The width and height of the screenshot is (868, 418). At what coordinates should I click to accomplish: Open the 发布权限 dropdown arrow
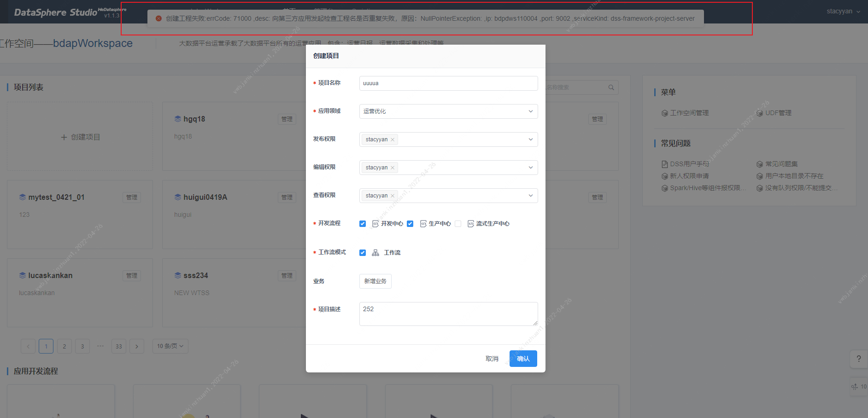[x=530, y=139]
